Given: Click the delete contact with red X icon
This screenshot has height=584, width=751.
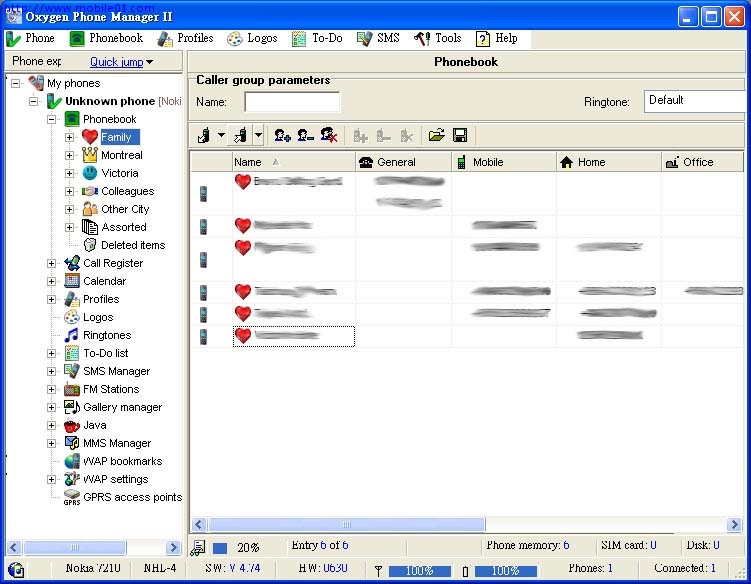Looking at the screenshot, I should click(329, 136).
